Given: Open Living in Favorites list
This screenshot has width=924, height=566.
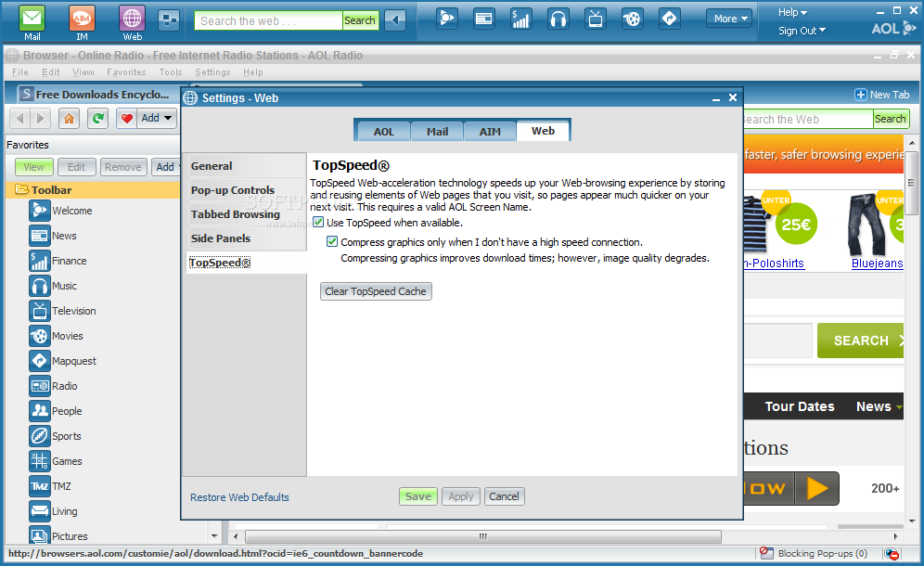Looking at the screenshot, I should tap(53, 511).
